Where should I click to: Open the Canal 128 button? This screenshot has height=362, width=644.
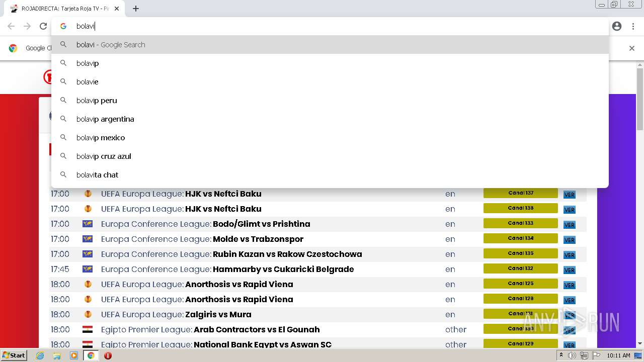521,299
